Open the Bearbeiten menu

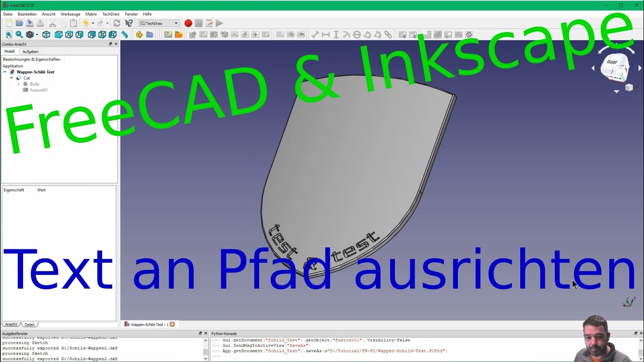27,14
